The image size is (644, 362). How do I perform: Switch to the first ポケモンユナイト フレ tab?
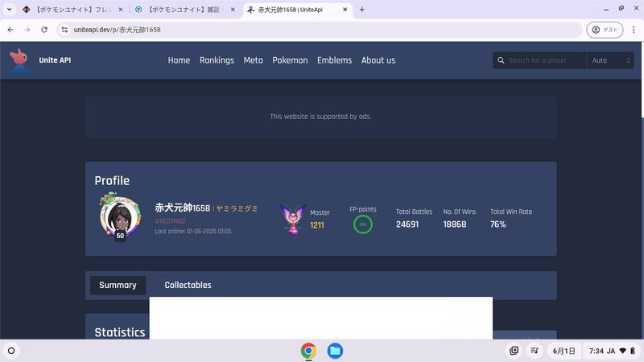tap(73, 10)
